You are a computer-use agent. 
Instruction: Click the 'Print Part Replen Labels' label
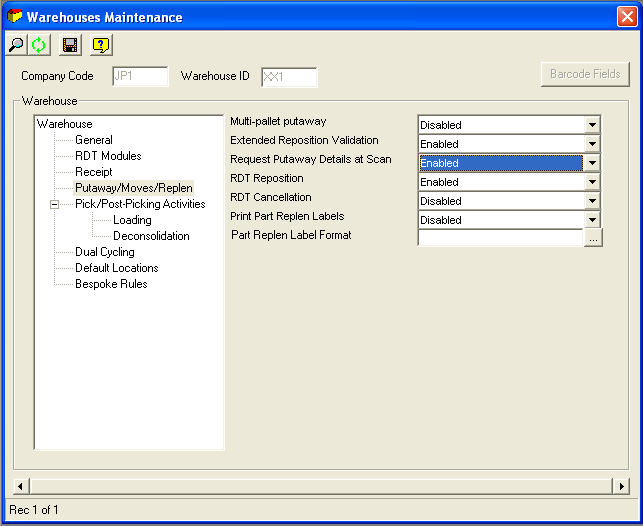point(287,216)
